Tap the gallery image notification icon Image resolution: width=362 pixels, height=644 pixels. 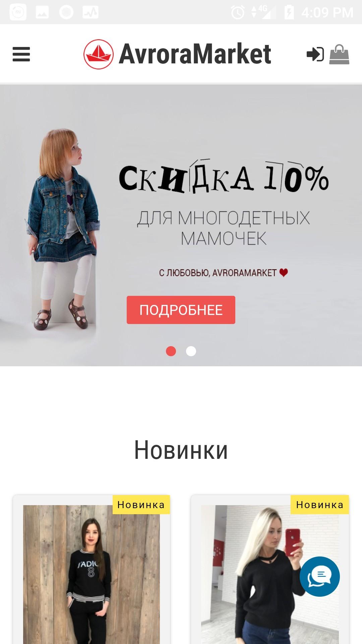point(42,12)
